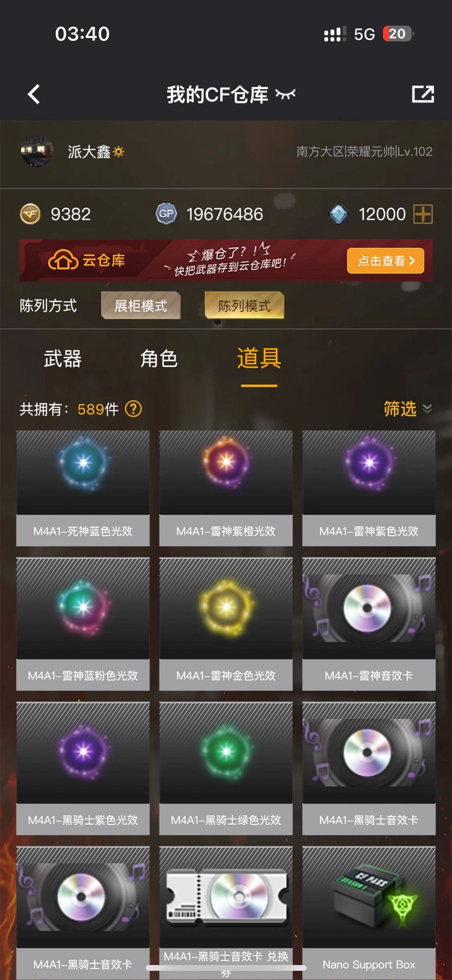The height and width of the screenshot is (980, 452).
Task: Tap the GP currency icon
Action: pos(166,214)
